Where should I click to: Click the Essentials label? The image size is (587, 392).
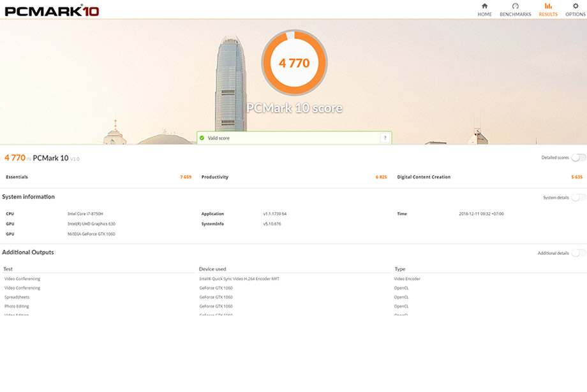[x=17, y=177]
